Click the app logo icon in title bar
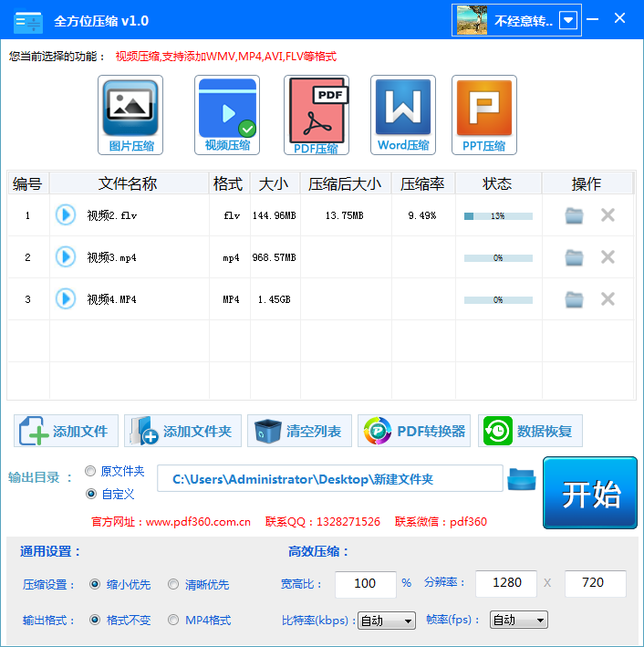644x647 pixels. [27, 23]
